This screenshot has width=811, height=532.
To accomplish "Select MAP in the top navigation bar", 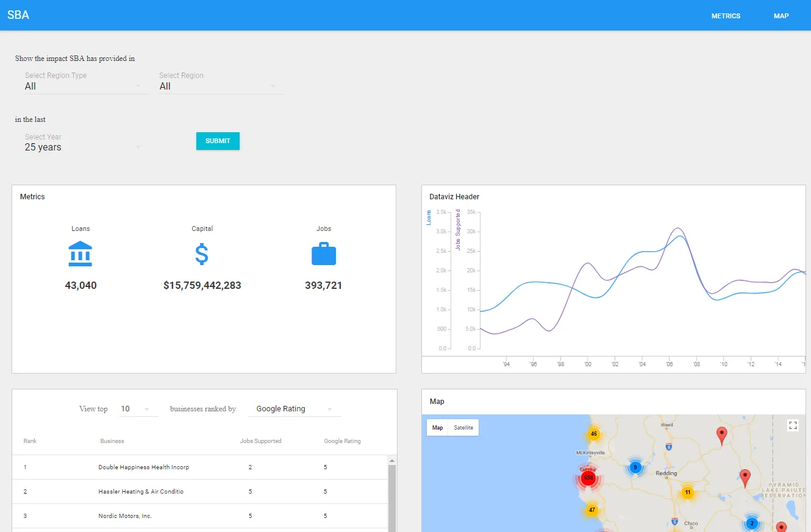I will coord(781,16).
